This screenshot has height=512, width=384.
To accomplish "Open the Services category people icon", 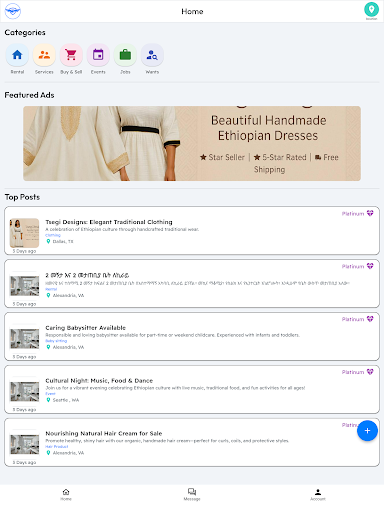I will coord(44,55).
